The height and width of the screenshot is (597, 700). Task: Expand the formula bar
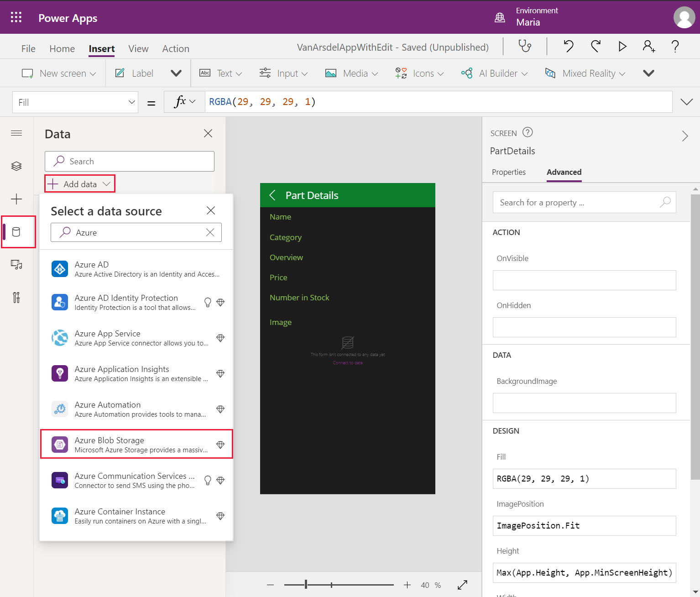pos(686,102)
